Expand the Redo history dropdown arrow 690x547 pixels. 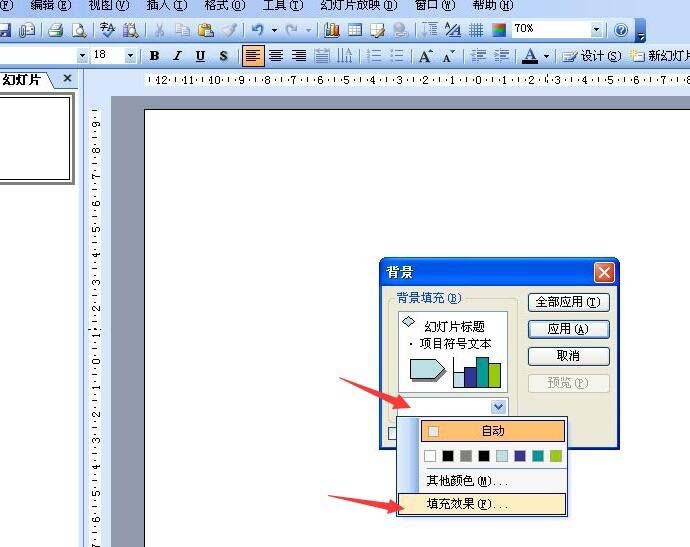coord(308,30)
